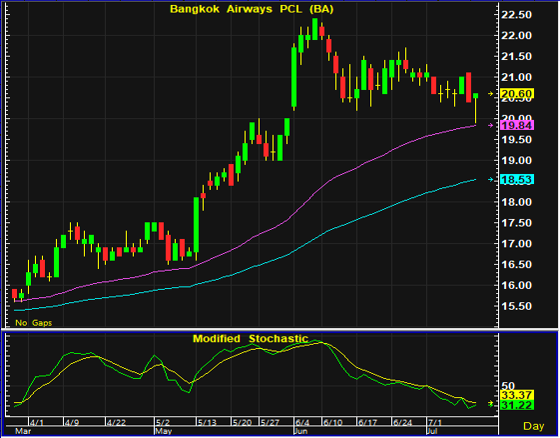
Task: Select the magenta 19.84 moving average label
Action: [517, 125]
